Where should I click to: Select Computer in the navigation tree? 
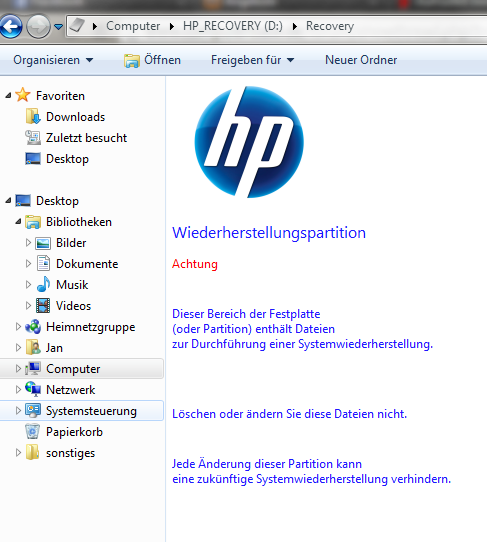[73, 369]
